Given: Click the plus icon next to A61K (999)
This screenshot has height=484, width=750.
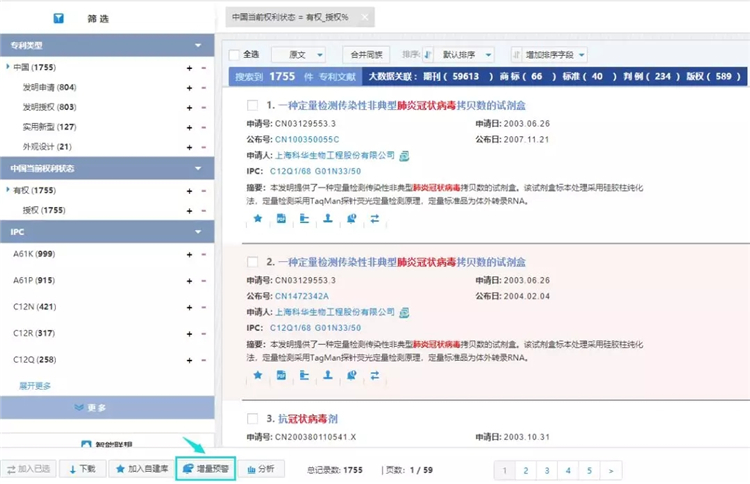Looking at the screenshot, I should [189, 255].
